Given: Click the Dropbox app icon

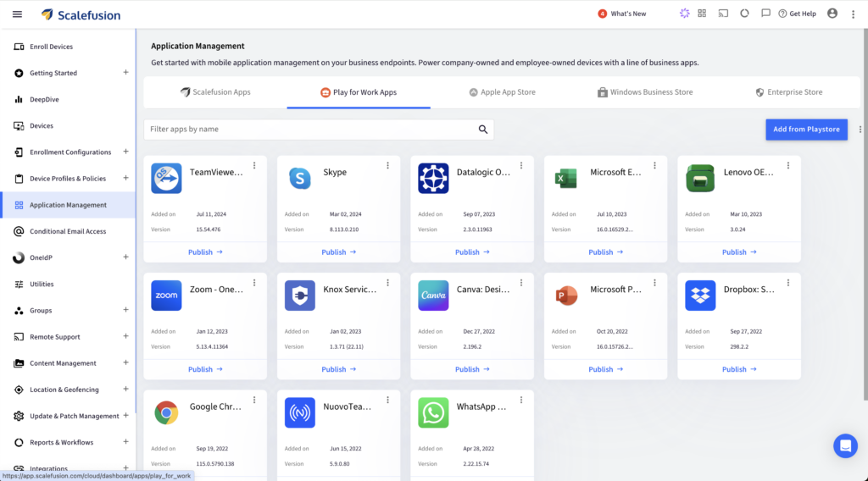Looking at the screenshot, I should [700, 296].
